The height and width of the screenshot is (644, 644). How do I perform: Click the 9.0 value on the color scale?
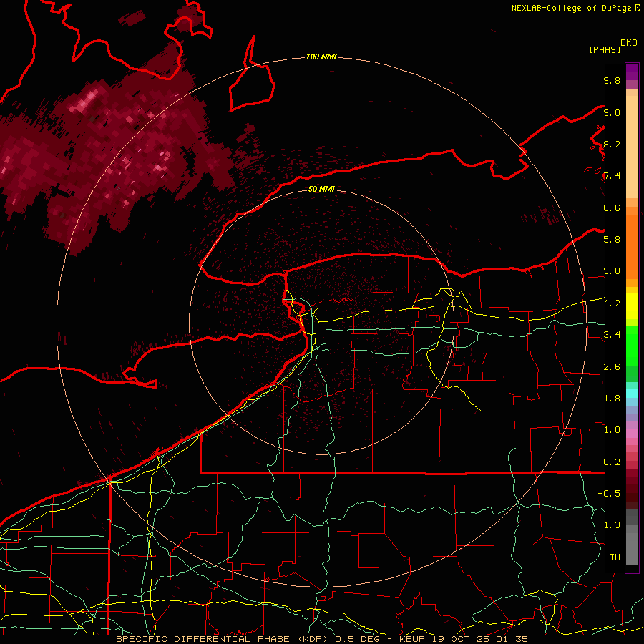[612, 112]
